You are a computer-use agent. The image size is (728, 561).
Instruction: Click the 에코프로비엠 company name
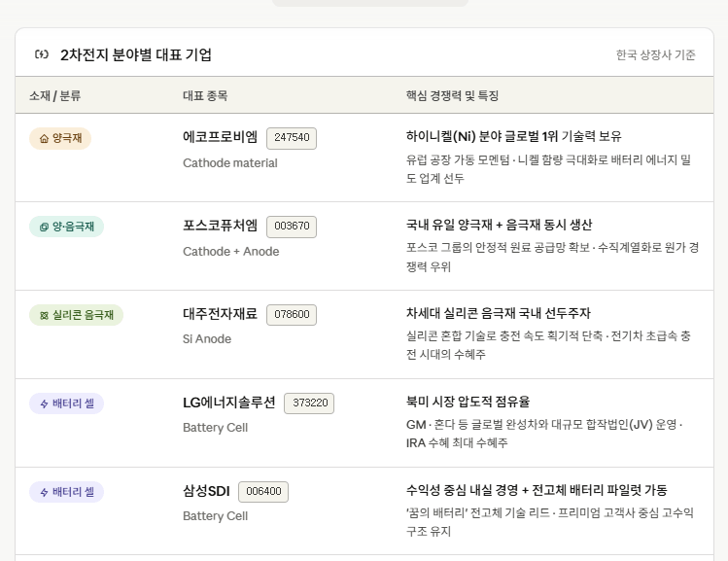pos(220,137)
